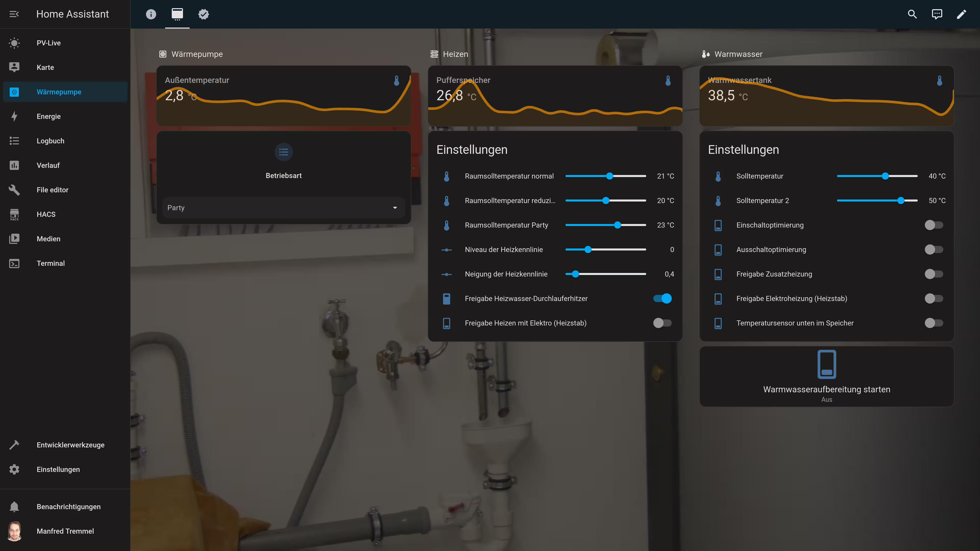Open Pufferspeicher sensor card
The image size is (980, 551).
click(555, 96)
